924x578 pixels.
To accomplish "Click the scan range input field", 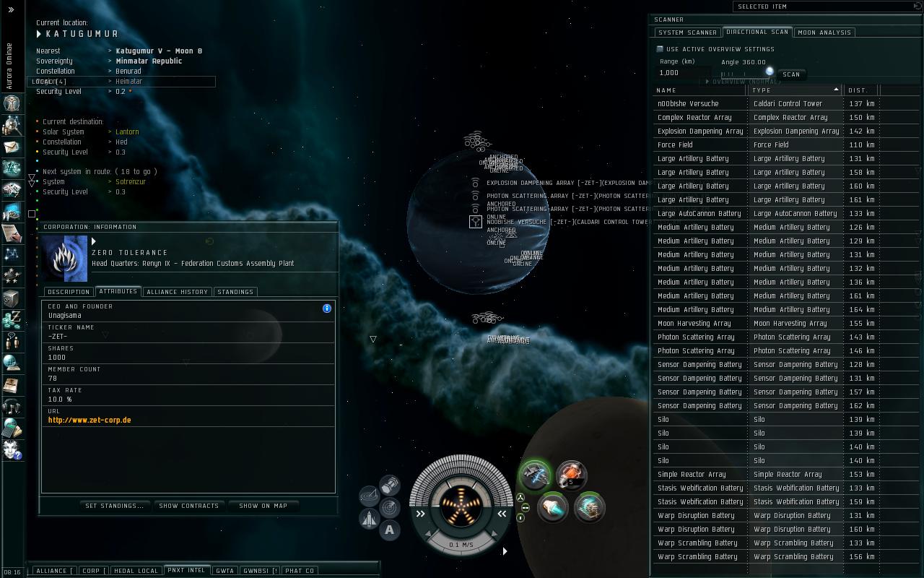I will click(x=684, y=73).
